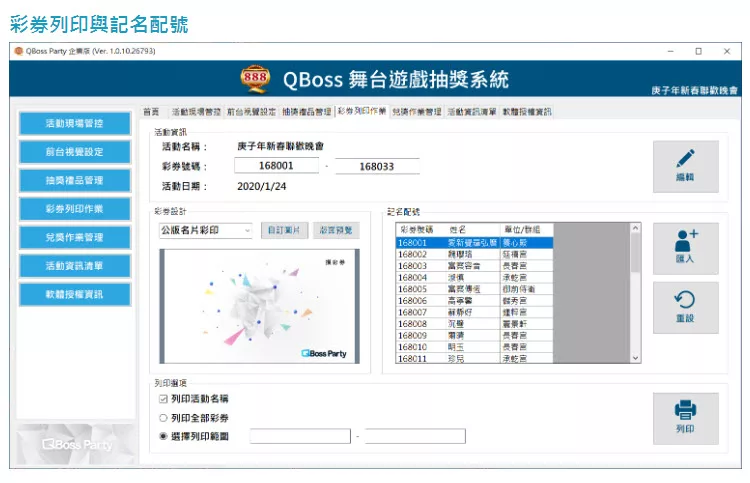The width and height of the screenshot is (750, 483).
Task: Open the 公版名片彩印 design dropdown
Action: click(x=206, y=230)
